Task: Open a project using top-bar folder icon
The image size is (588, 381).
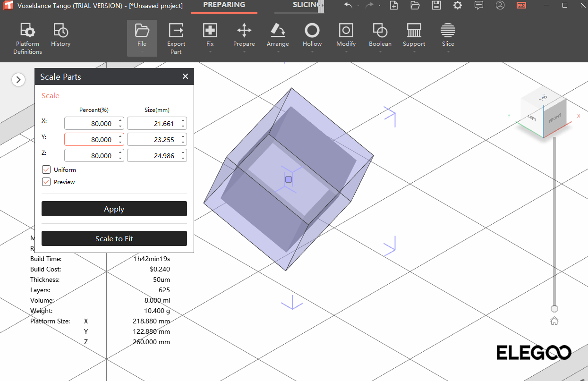Action: coord(415,6)
